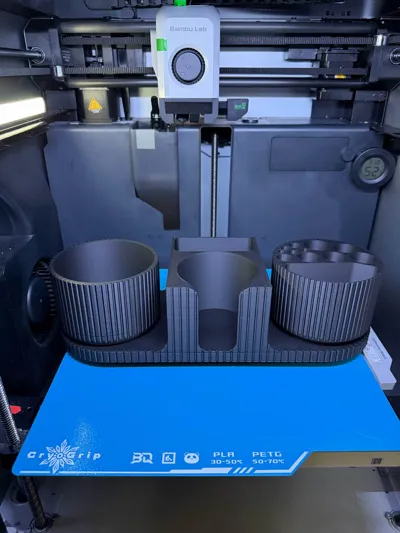Click the BQ logo on build plate
Viewport: 400px width, 533px height.
[142, 458]
